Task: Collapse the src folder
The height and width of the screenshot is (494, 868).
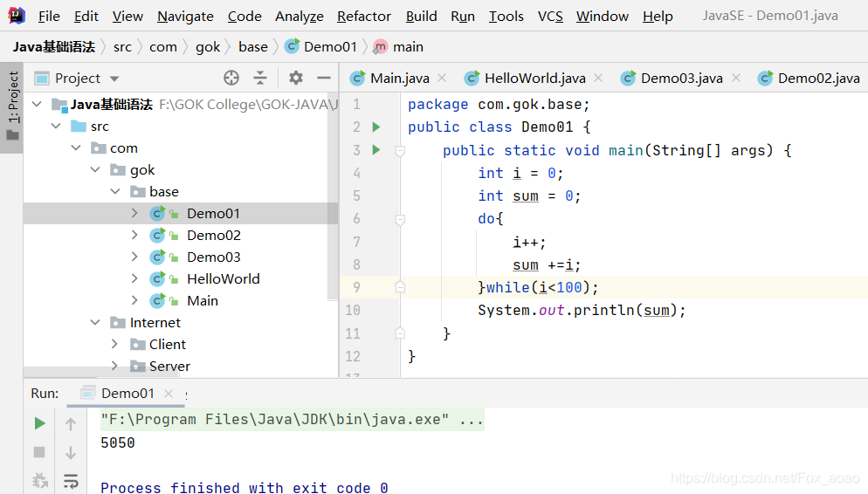Action: pos(56,127)
